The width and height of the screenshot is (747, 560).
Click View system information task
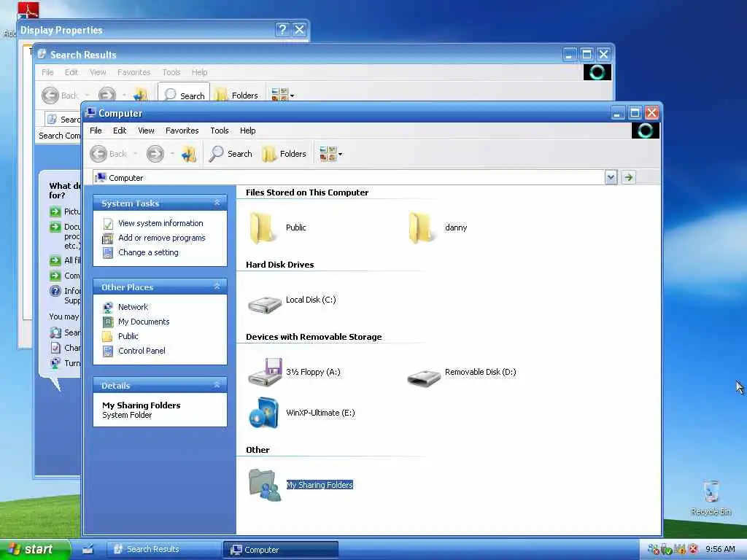(x=160, y=223)
